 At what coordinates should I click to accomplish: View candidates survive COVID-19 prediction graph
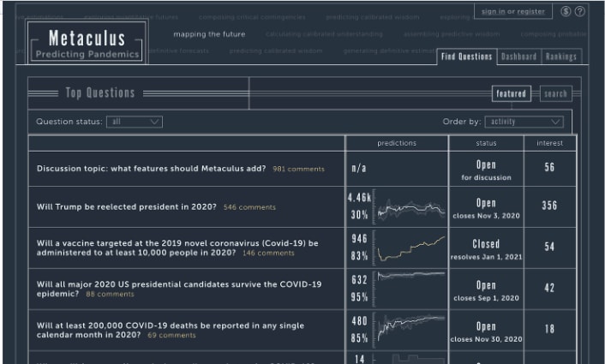[x=411, y=286]
